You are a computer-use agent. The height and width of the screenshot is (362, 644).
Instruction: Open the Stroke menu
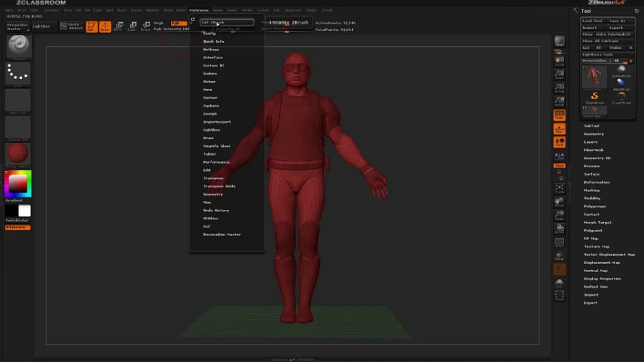(247, 11)
